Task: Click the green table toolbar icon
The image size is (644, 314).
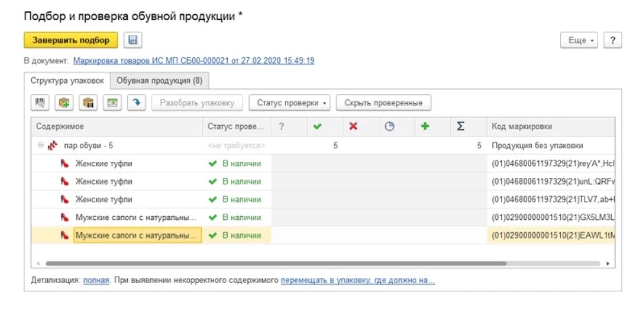Action: point(112,103)
